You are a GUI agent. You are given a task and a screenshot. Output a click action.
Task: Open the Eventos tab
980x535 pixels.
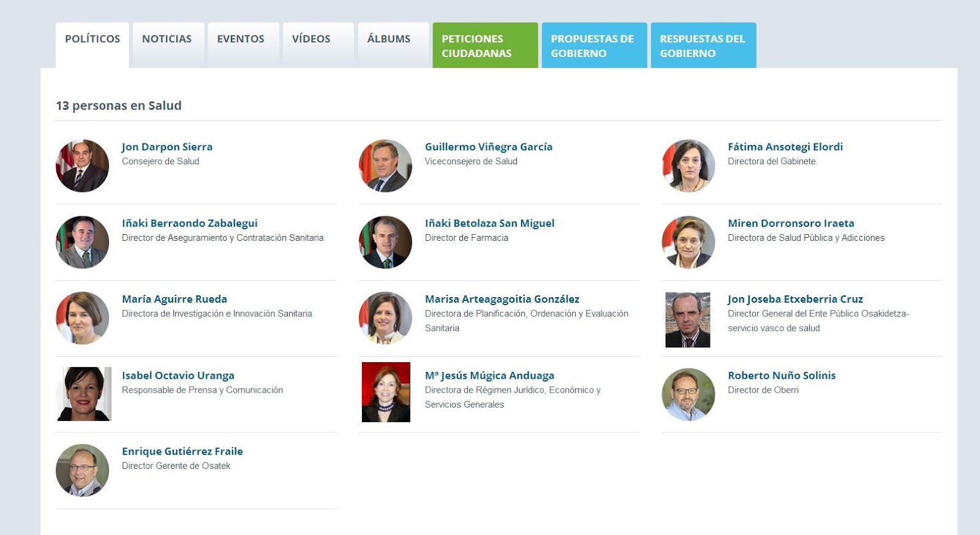tap(241, 39)
